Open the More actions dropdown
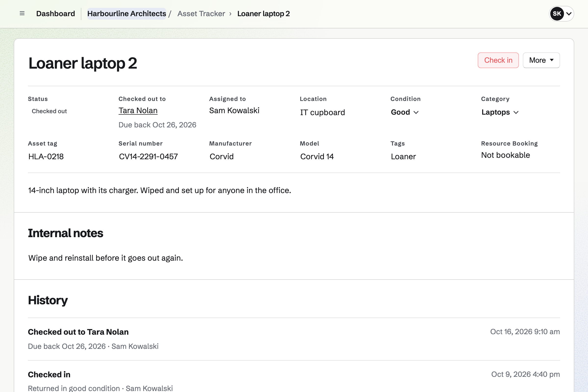The image size is (588, 392). (541, 60)
